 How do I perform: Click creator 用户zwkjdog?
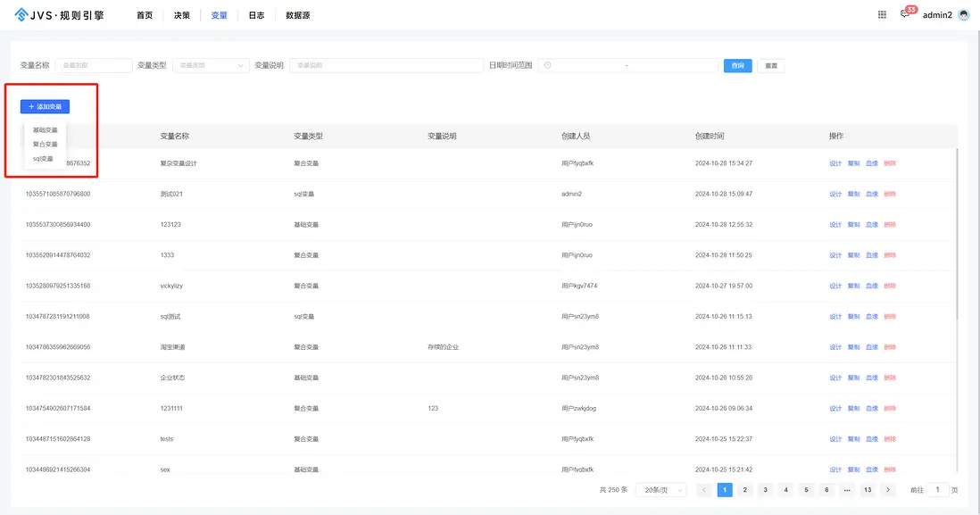point(578,409)
